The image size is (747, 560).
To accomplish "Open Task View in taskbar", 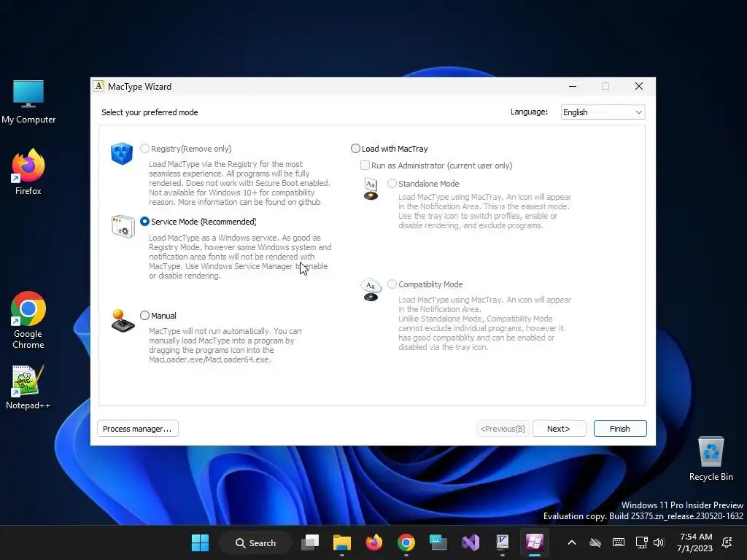I will click(310, 542).
